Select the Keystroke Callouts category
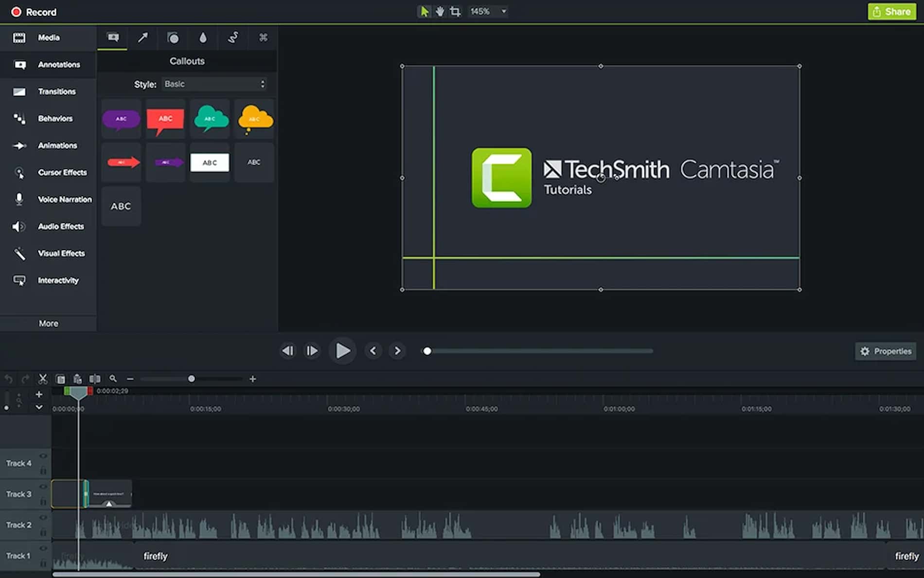 point(263,38)
